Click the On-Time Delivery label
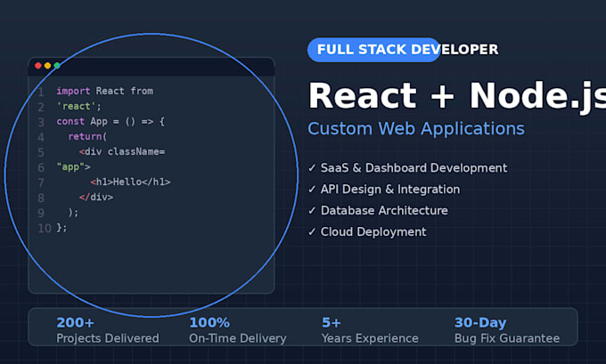The height and width of the screenshot is (364, 606). [238, 338]
